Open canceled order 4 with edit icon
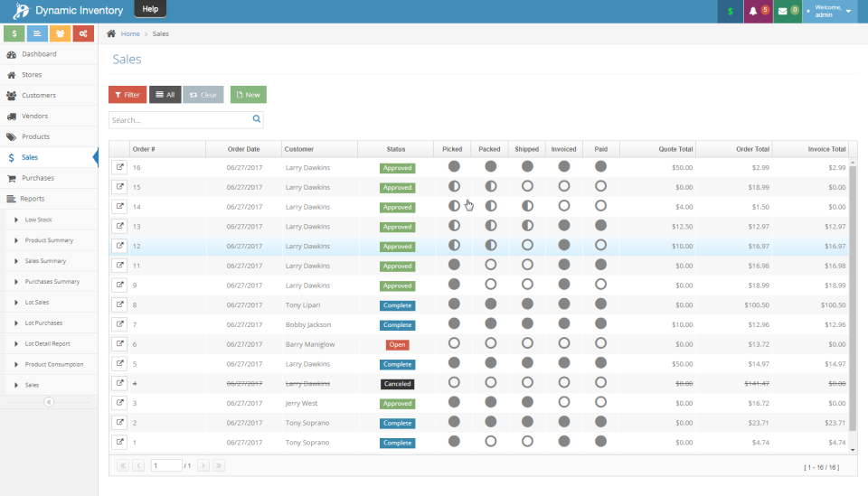 pyautogui.click(x=119, y=383)
